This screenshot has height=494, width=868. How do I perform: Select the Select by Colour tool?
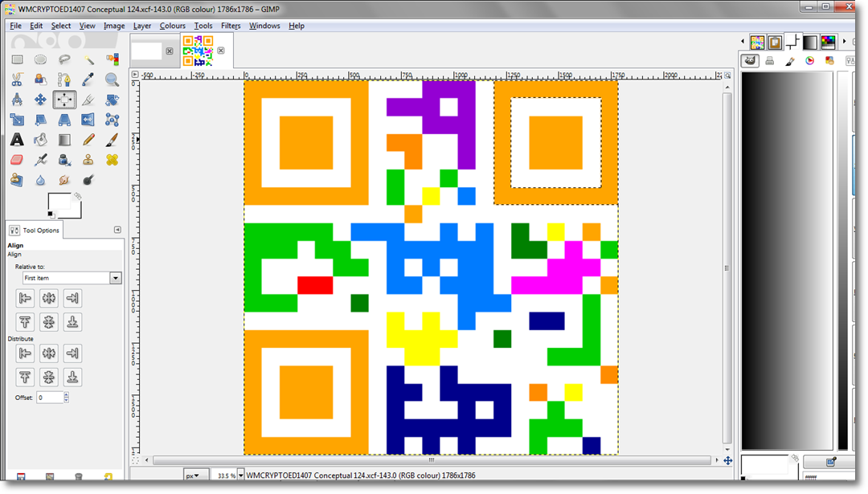[x=112, y=59]
